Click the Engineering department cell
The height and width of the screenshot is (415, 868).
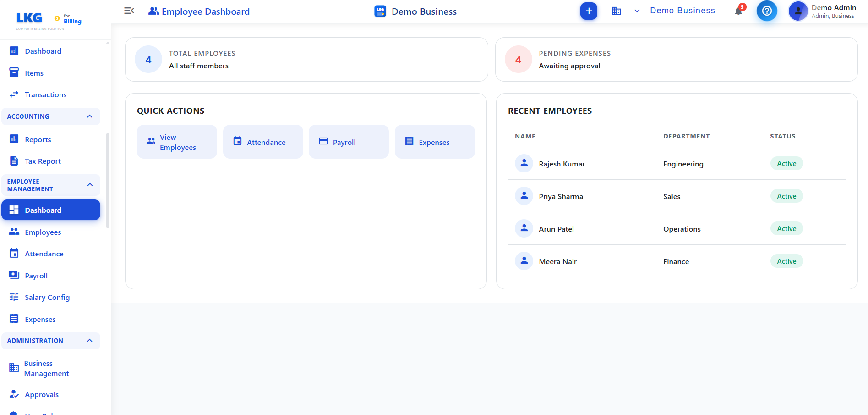[x=683, y=164]
